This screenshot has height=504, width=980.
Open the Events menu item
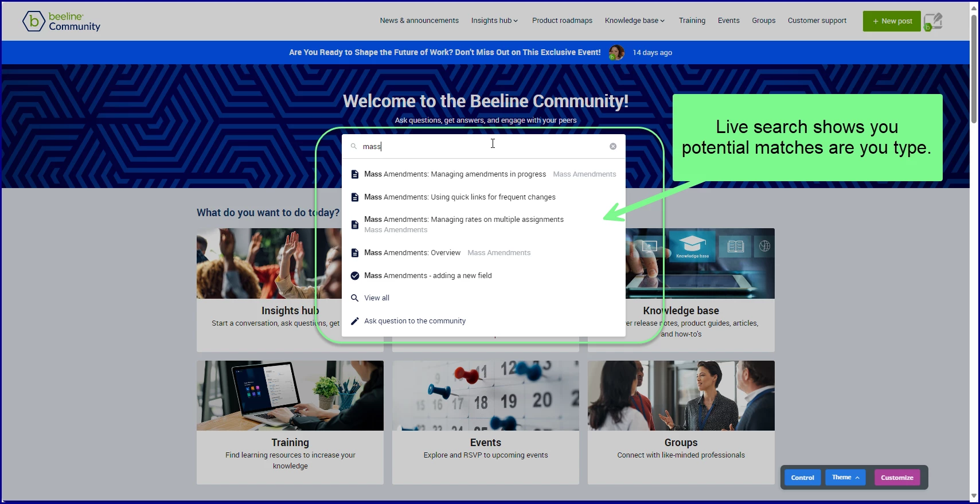(x=729, y=21)
